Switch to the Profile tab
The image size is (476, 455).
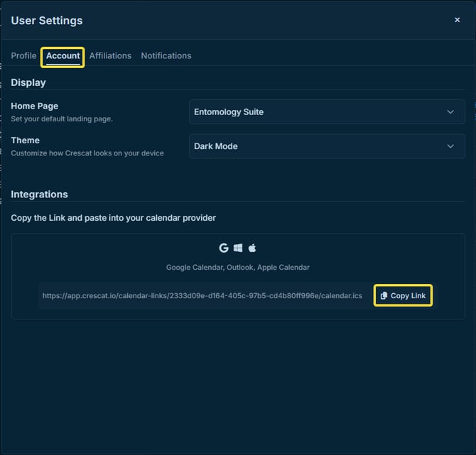[x=23, y=55]
